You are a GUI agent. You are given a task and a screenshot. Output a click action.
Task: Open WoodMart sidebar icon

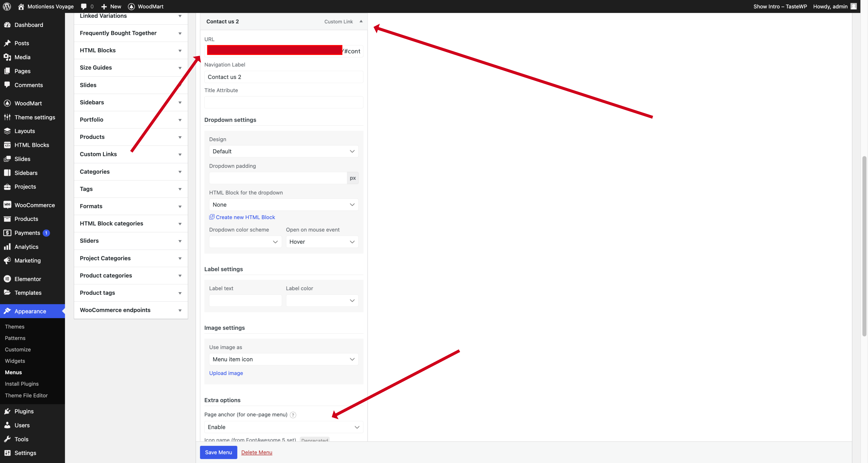(7, 103)
